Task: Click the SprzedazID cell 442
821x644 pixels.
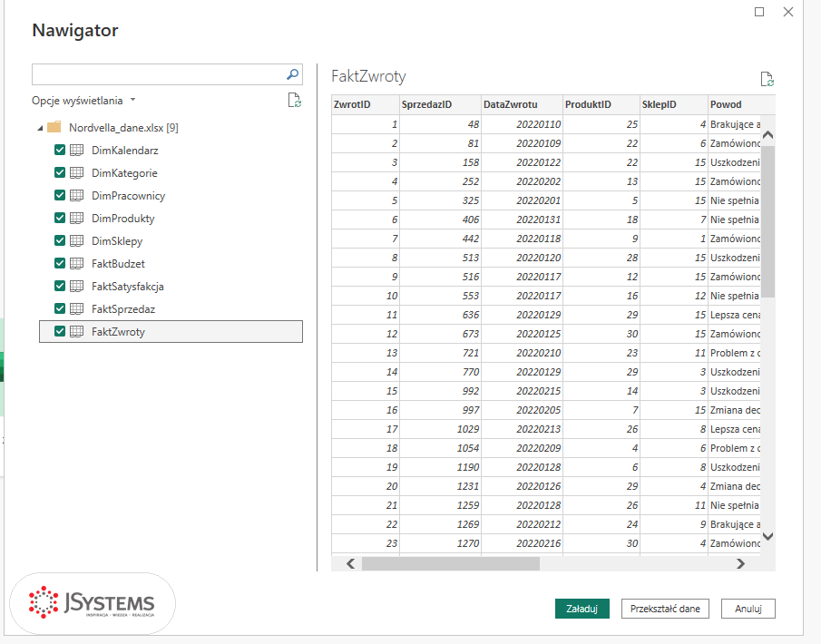Action: pos(440,239)
